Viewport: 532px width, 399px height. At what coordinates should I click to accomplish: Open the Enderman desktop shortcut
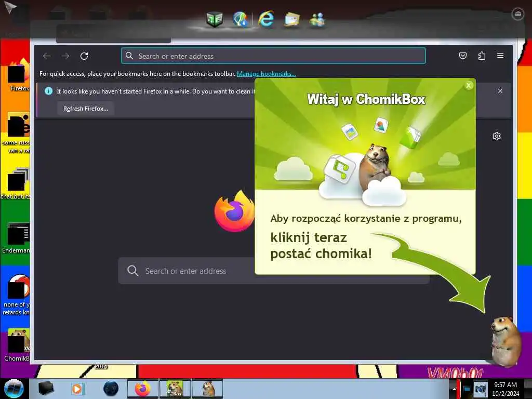[16, 238]
